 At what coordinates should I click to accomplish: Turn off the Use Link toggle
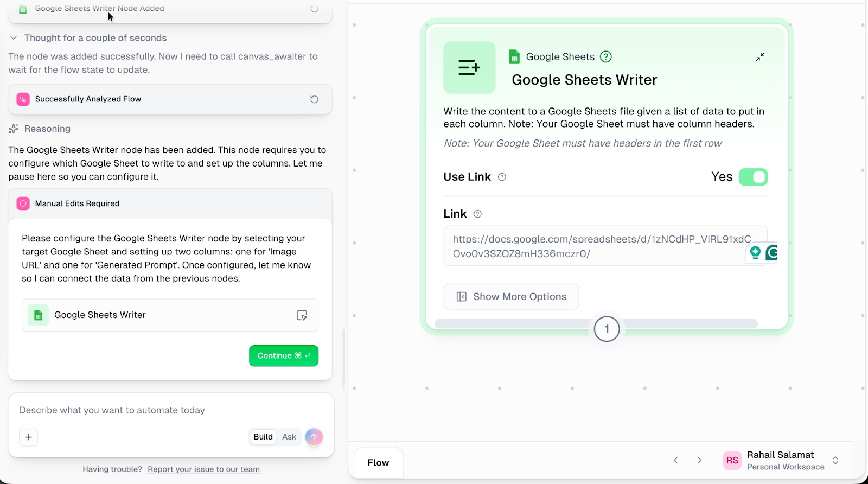[x=753, y=177]
